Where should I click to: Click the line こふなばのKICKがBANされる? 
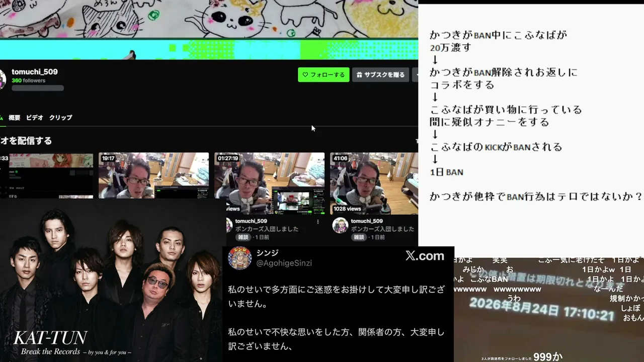496,147
